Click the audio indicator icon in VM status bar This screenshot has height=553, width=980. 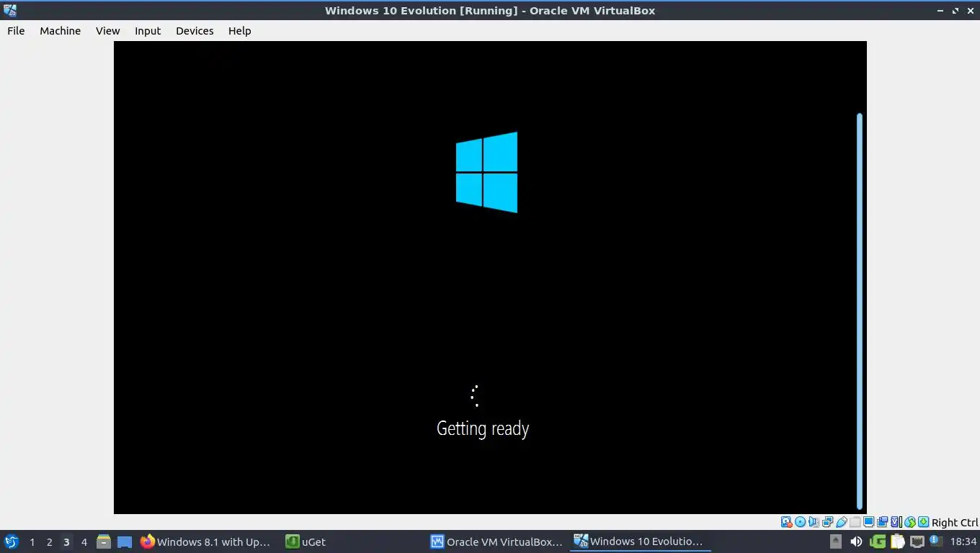[814, 522]
